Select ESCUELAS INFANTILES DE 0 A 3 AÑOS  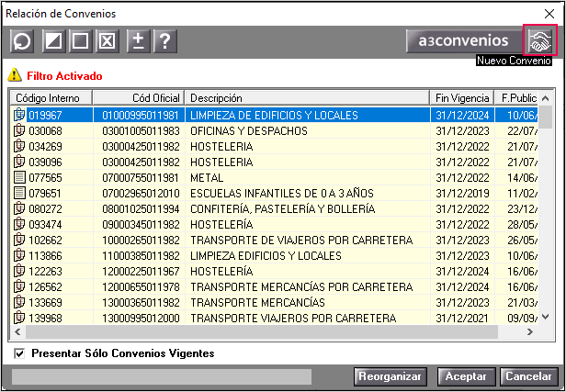pyautogui.click(x=281, y=193)
